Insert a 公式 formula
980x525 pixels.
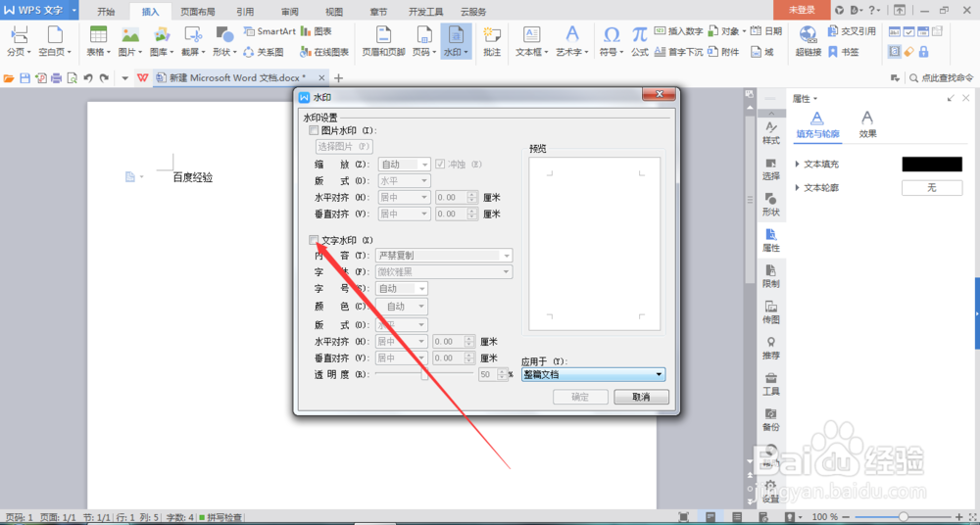639,42
